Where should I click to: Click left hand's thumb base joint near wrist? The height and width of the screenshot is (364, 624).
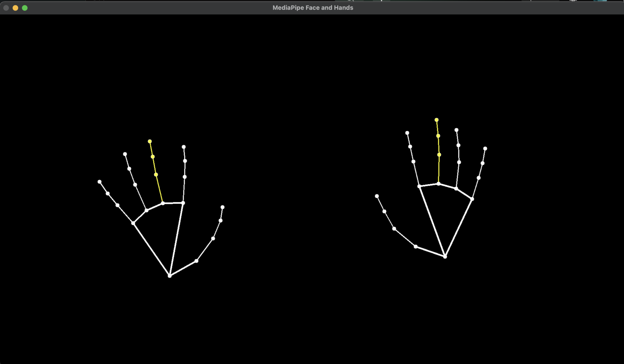click(197, 261)
